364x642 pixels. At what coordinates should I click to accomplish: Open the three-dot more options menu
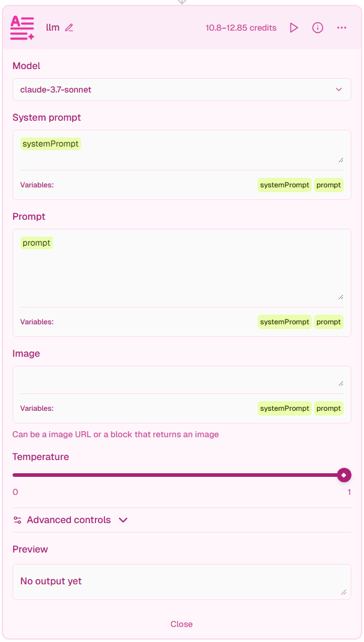[342, 28]
